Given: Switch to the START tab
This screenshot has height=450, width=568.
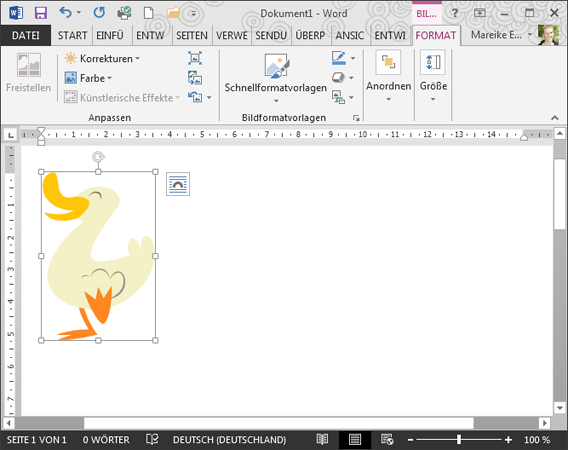Looking at the screenshot, I should (x=72, y=36).
